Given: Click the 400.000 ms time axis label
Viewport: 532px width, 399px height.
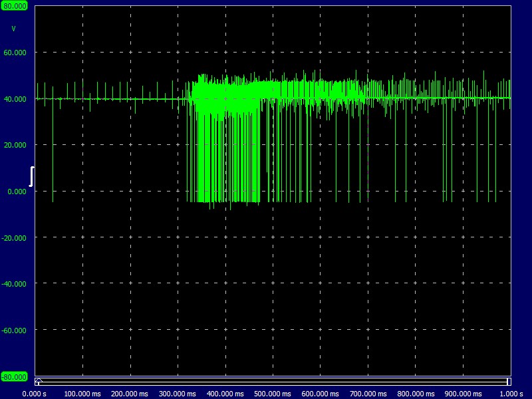Looking at the screenshot, I should click(x=225, y=394).
